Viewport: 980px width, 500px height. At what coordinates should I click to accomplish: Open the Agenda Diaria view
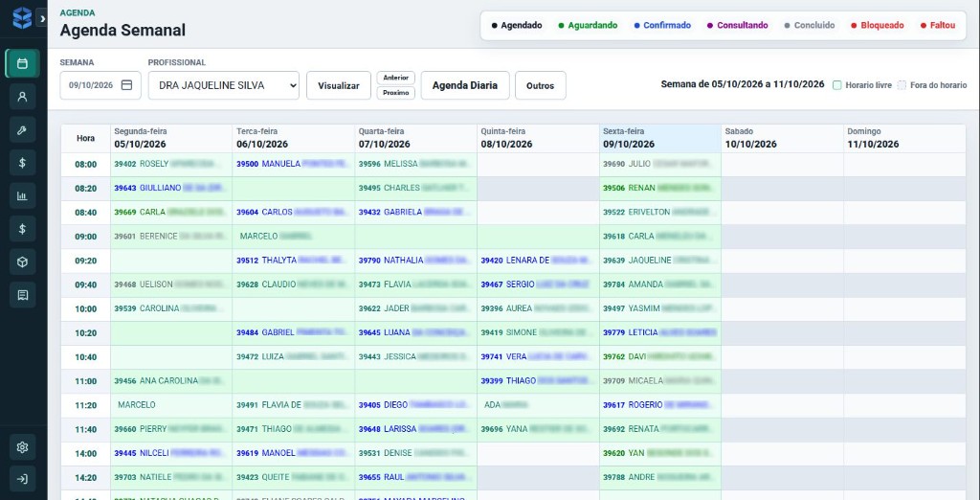click(465, 86)
